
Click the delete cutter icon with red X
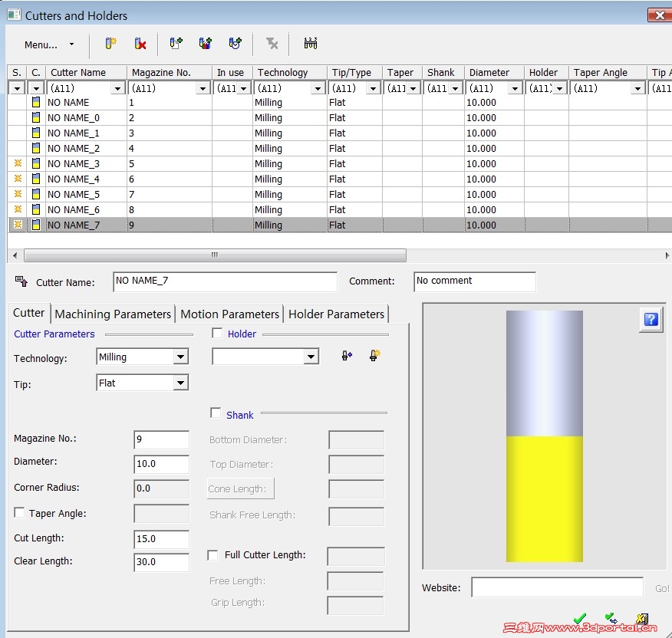click(x=140, y=43)
